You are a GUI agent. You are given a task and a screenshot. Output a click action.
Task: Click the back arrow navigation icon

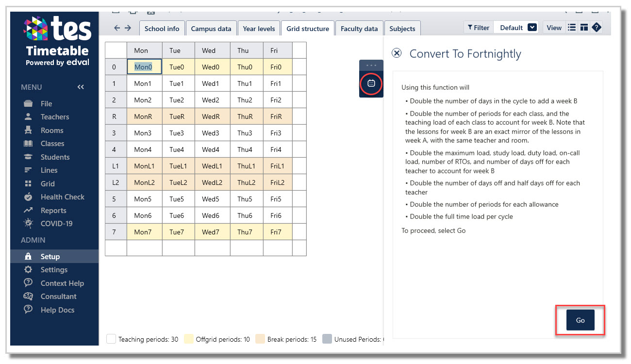point(117,28)
